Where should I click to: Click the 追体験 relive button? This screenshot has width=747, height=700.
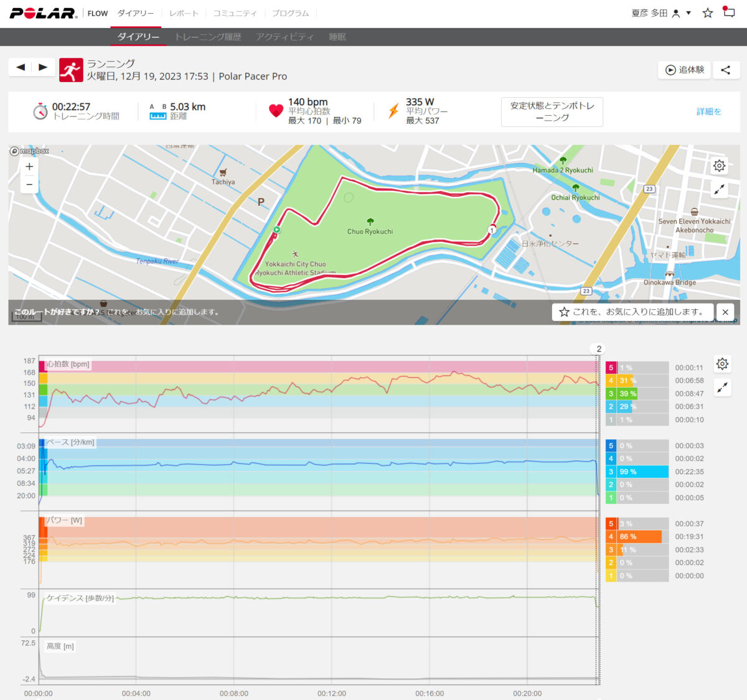click(685, 70)
